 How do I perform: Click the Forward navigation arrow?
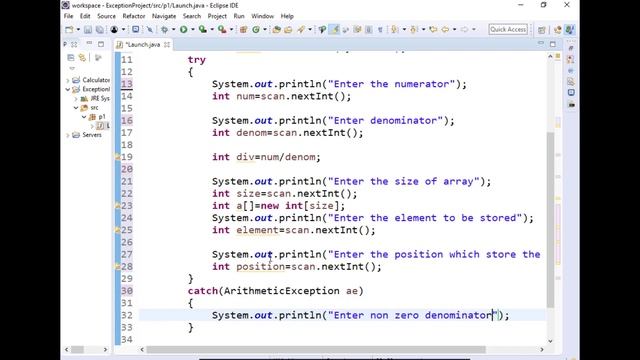pos(464,29)
